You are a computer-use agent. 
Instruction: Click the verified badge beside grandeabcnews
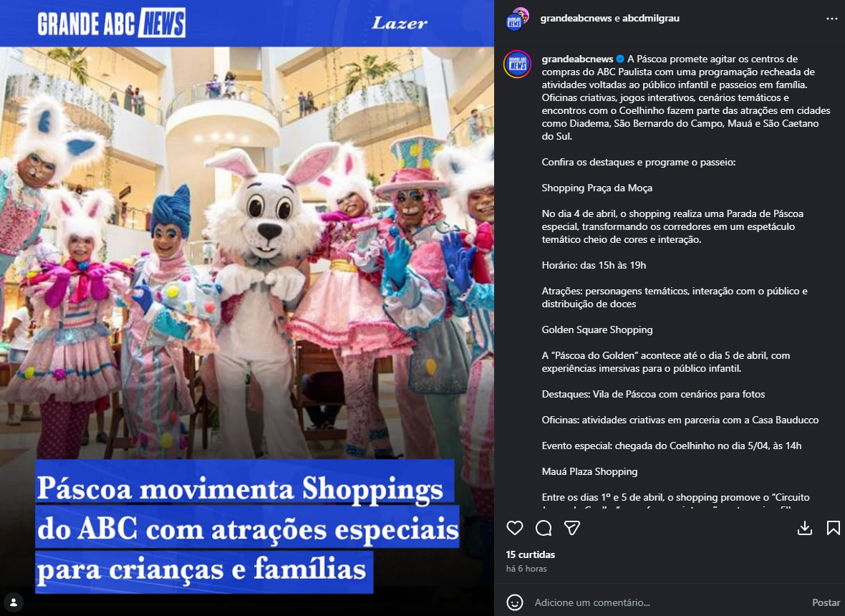[x=620, y=59]
